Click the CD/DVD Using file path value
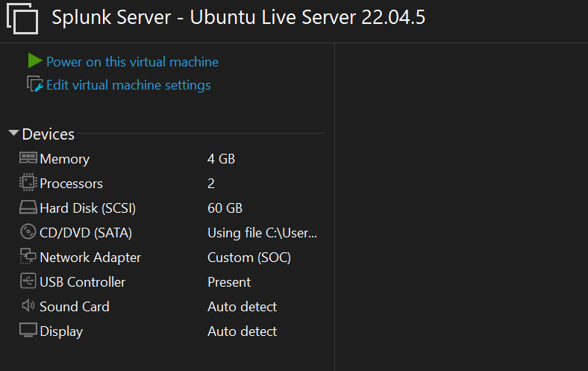This screenshot has height=371, width=588. point(262,233)
